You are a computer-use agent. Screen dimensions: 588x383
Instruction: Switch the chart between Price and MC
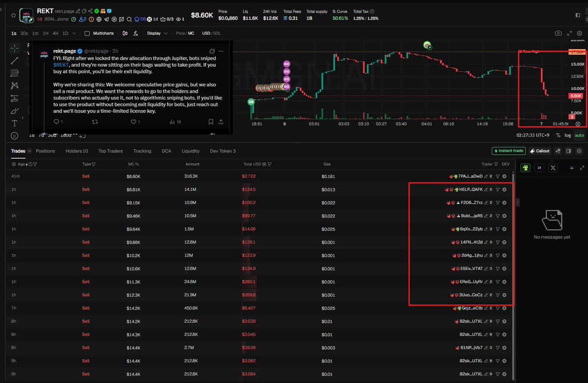coord(185,33)
